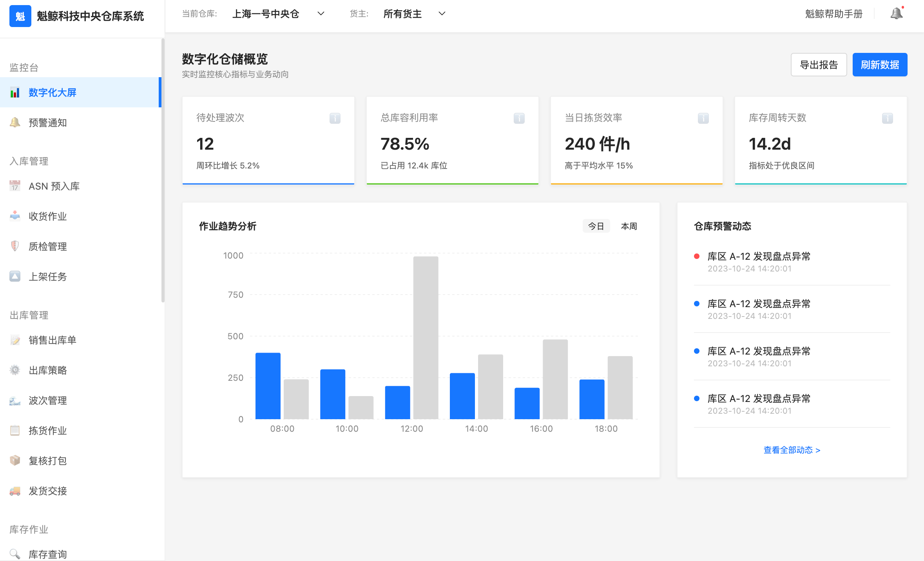Viewport: 924px width, 561px height.
Task: Go to 出库策略 page
Action: [81, 370]
